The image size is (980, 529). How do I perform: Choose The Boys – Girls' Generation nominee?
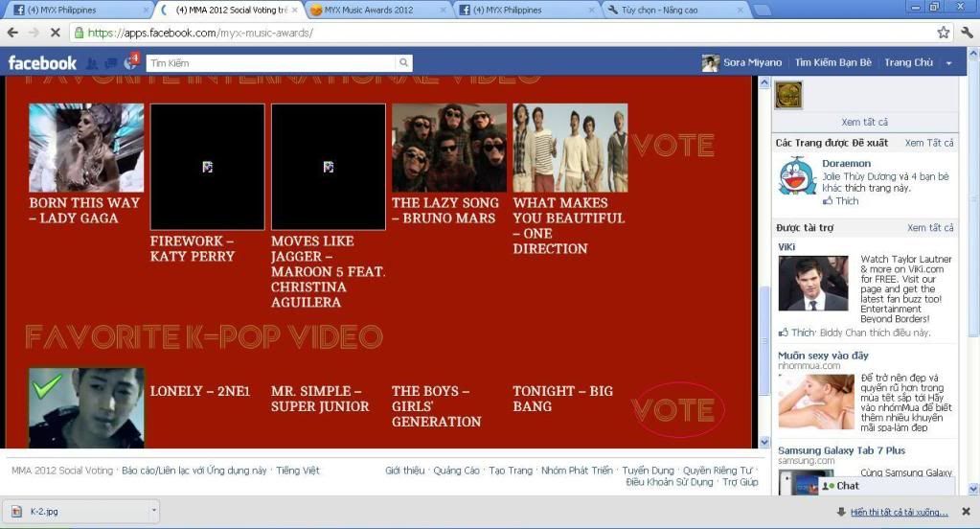[436, 405]
